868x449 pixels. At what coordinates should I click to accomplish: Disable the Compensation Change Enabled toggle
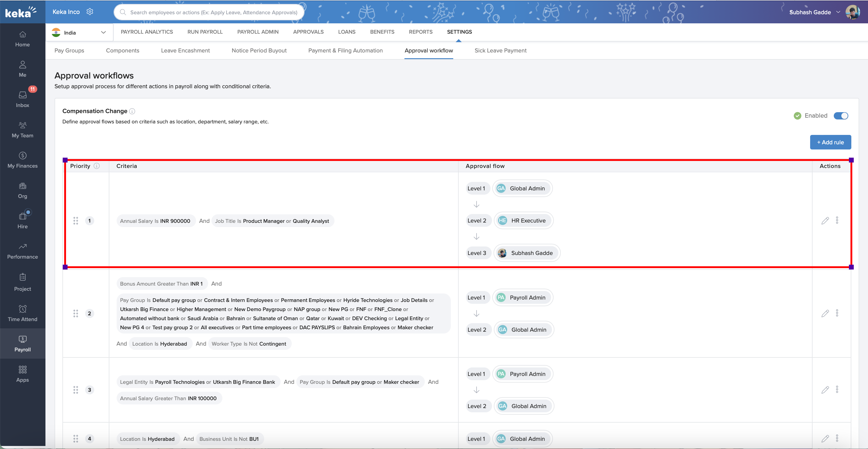(841, 116)
